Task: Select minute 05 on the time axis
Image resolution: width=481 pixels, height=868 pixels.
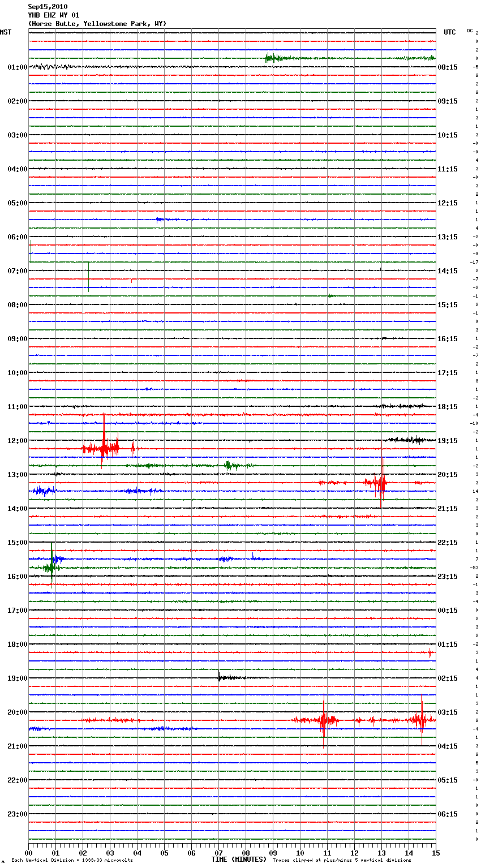Action: coord(164,853)
